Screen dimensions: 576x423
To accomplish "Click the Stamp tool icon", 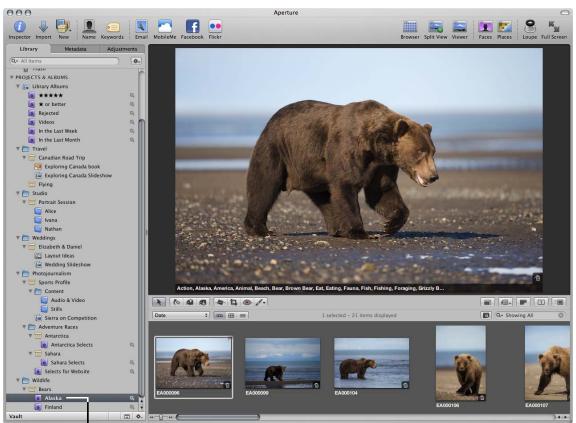I will pos(203,302).
